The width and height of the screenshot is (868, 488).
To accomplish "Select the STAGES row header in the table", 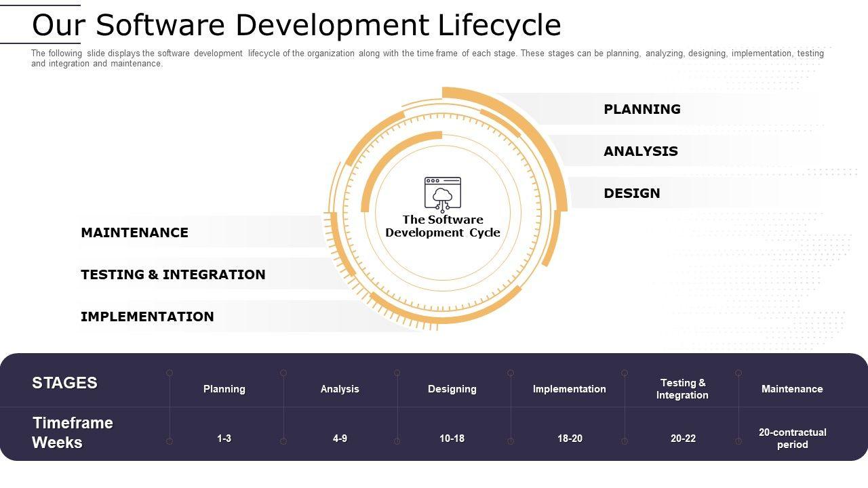I will pos(64,383).
